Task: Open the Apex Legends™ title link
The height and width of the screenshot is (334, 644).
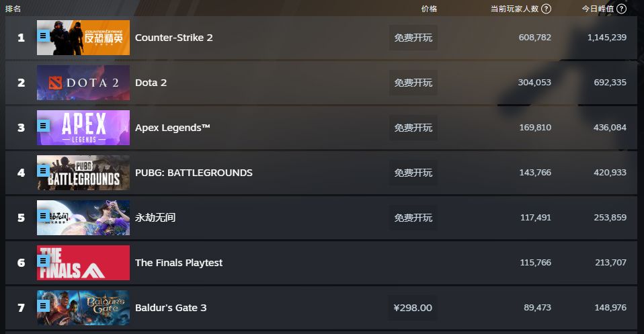Action: pyautogui.click(x=172, y=128)
